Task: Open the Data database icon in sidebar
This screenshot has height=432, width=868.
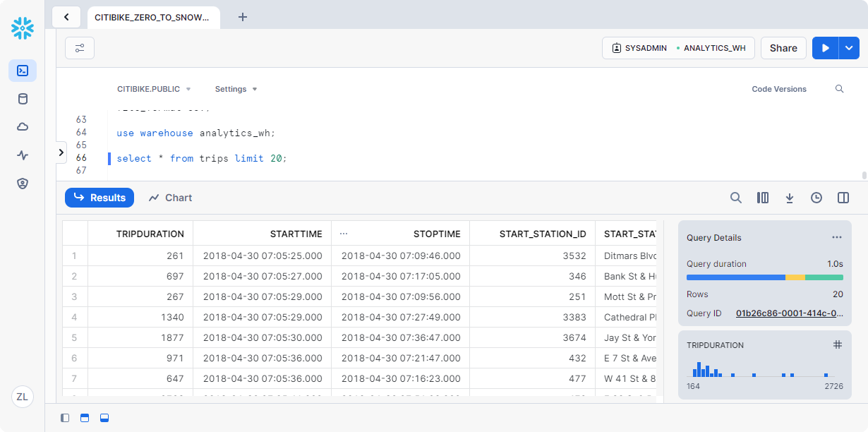Action: (23, 99)
